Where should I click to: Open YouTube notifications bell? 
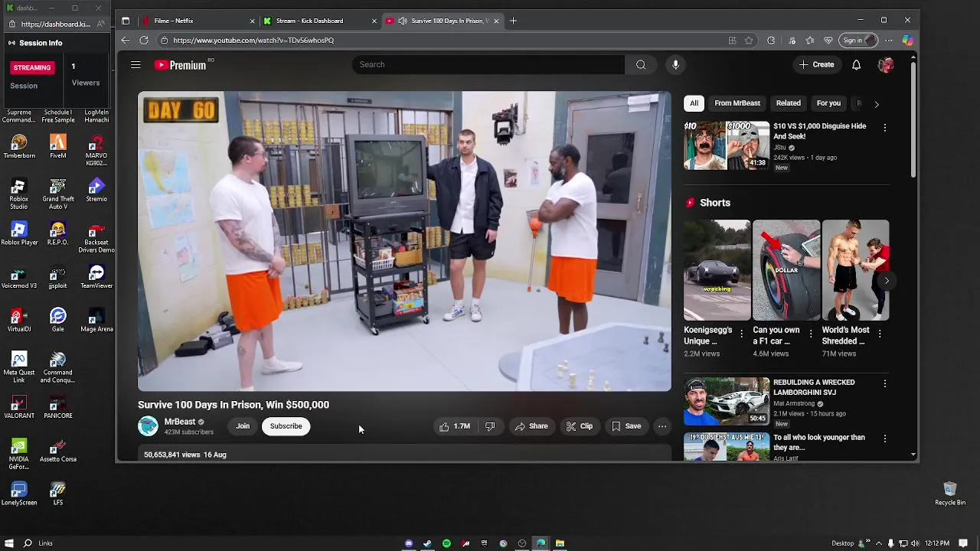(x=856, y=65)
